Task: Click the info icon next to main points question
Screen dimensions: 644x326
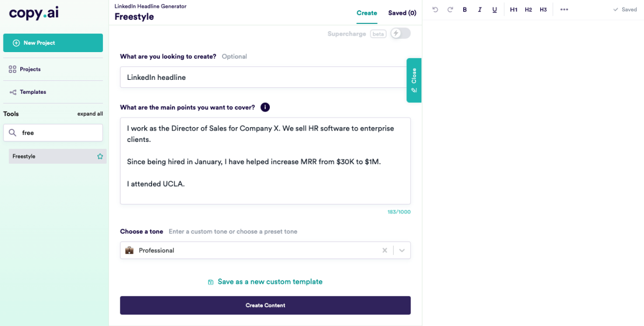Action: click(x=265, y=107)
